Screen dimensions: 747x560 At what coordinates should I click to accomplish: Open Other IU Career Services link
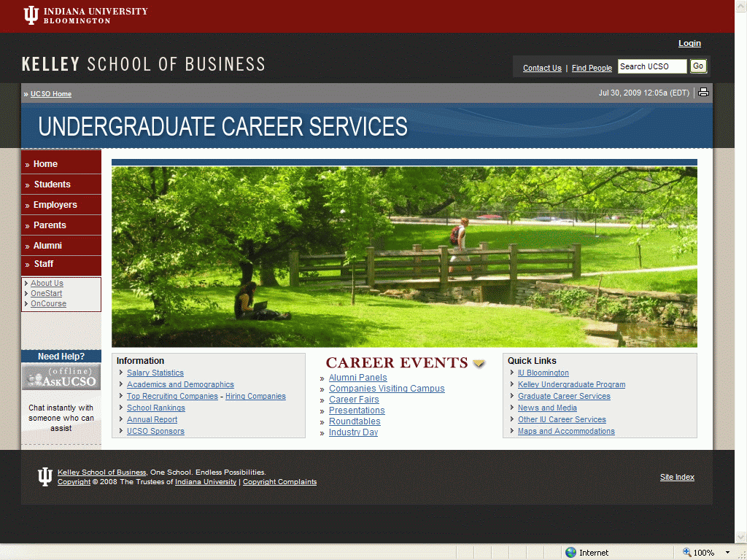click(562, 419)
